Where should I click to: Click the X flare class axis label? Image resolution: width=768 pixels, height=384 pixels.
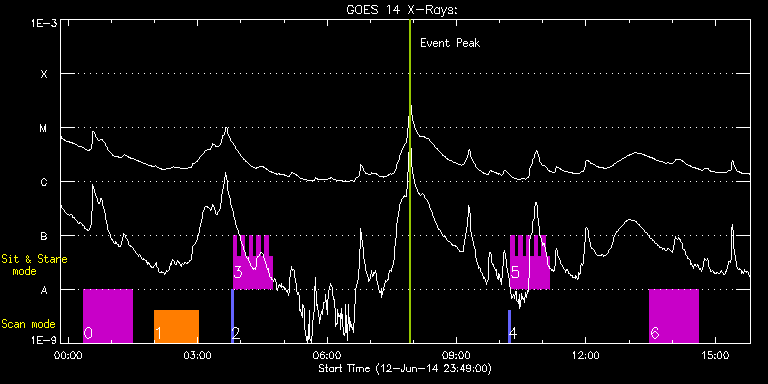[x=44, y=74]
